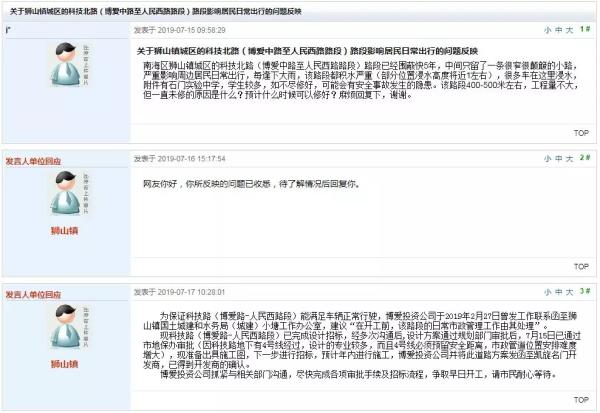Jump to TOP from third post

coord(581,400)
